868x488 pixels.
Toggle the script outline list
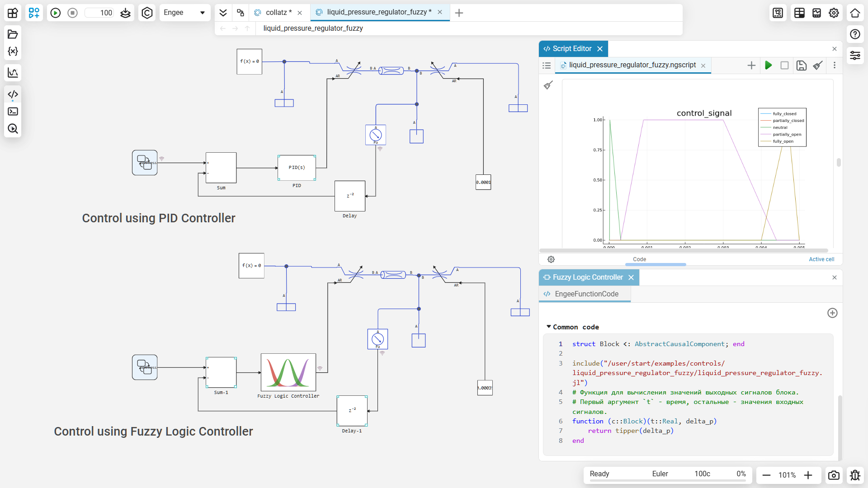pos(547,66)
